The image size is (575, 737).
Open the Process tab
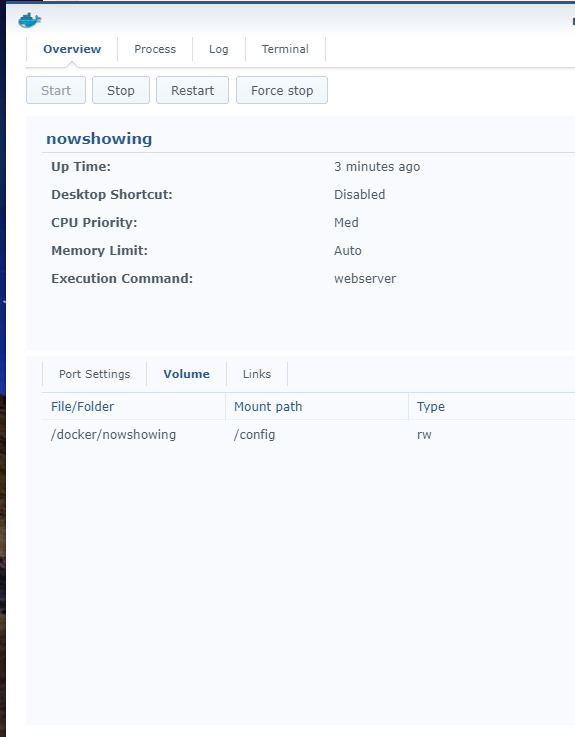(155, 49)
